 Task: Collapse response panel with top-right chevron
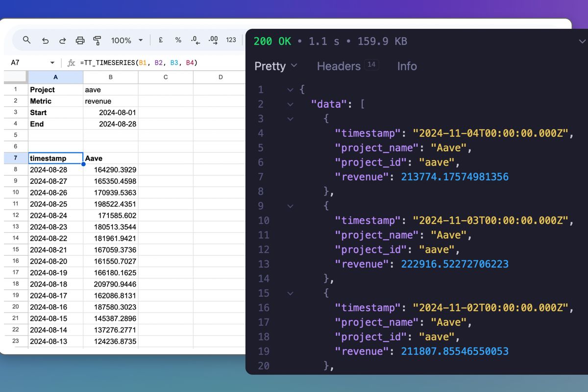tap(582, 42)
